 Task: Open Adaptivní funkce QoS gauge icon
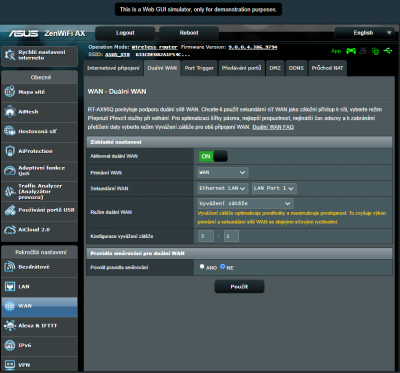click(x=10, y=171)
